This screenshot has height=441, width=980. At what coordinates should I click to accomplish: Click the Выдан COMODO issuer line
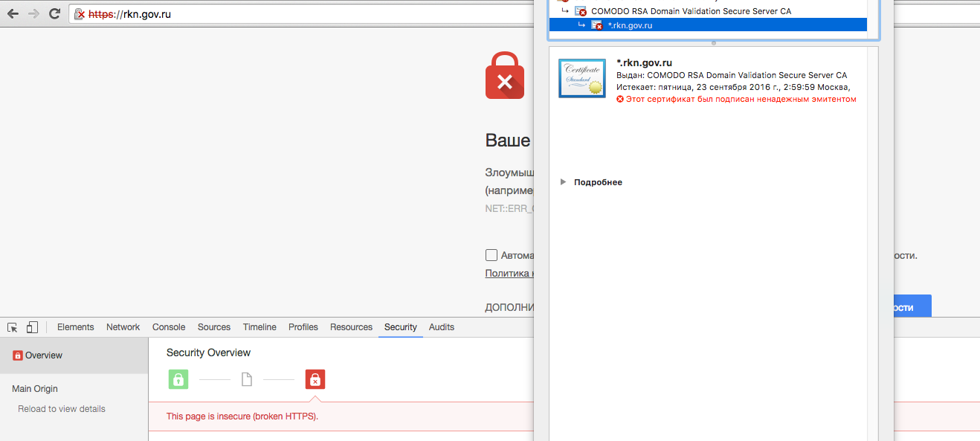[x=732, y=75]
